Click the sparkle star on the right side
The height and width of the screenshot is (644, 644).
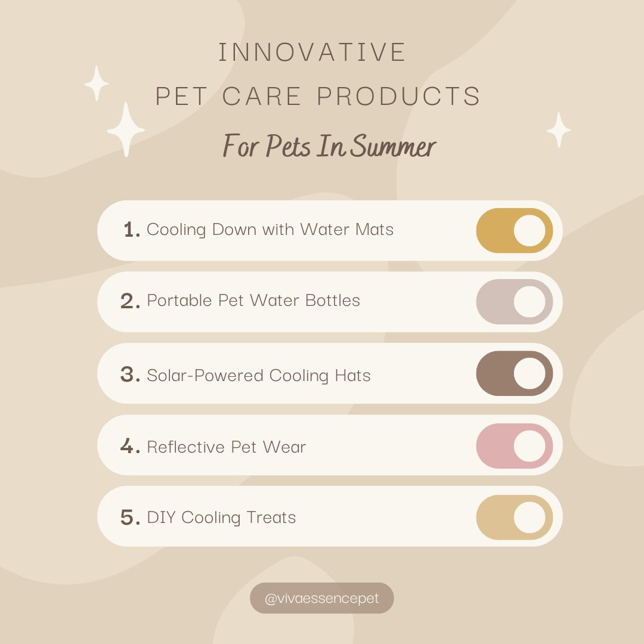click(559, 129)
